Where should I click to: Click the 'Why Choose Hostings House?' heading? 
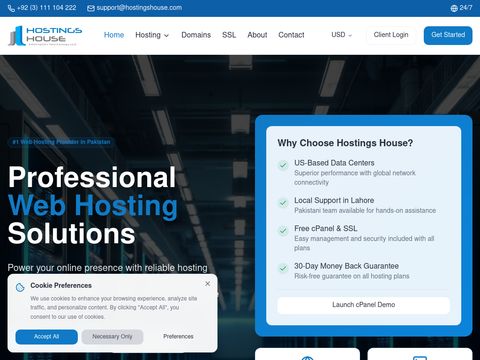click(345, 143)
